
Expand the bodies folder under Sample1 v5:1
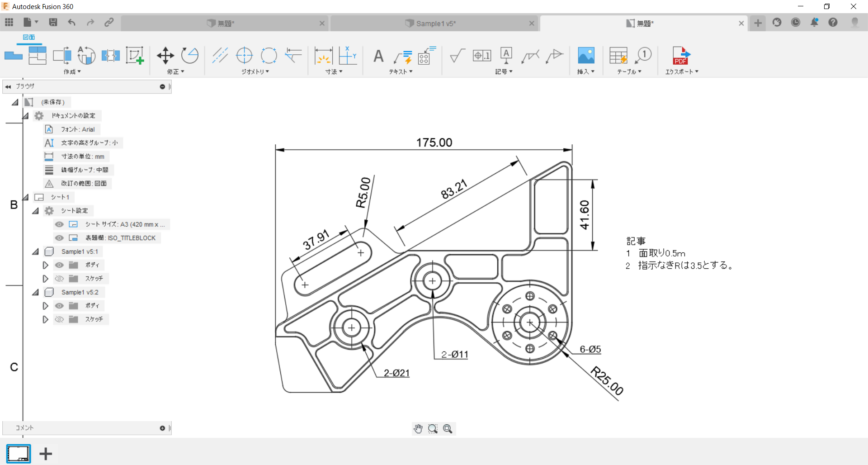(45, 265)
